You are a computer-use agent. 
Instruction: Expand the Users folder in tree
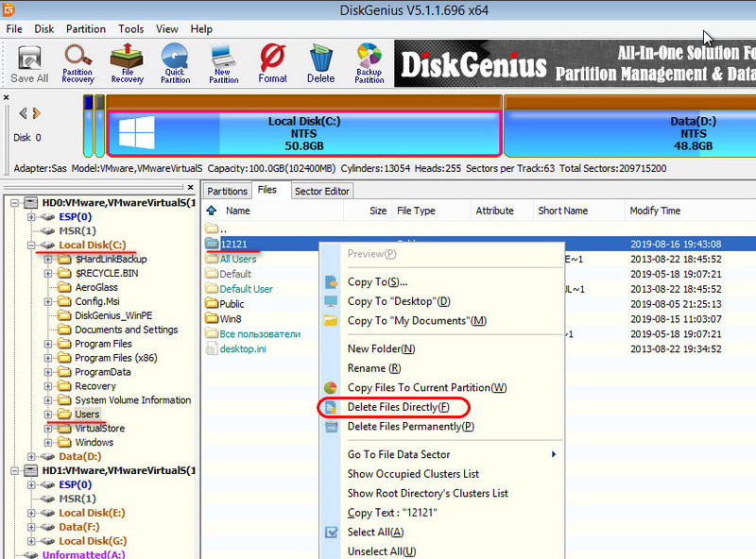[x=48, y=415]
